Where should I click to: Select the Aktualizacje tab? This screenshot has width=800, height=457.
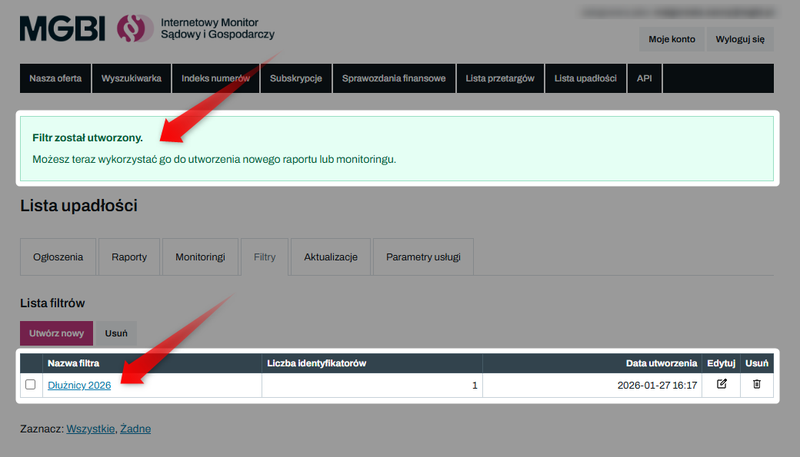[330, 257]
